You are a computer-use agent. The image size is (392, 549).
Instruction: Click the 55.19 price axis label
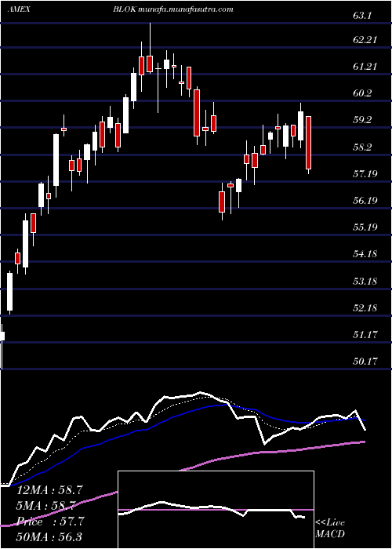coord(365,227)
